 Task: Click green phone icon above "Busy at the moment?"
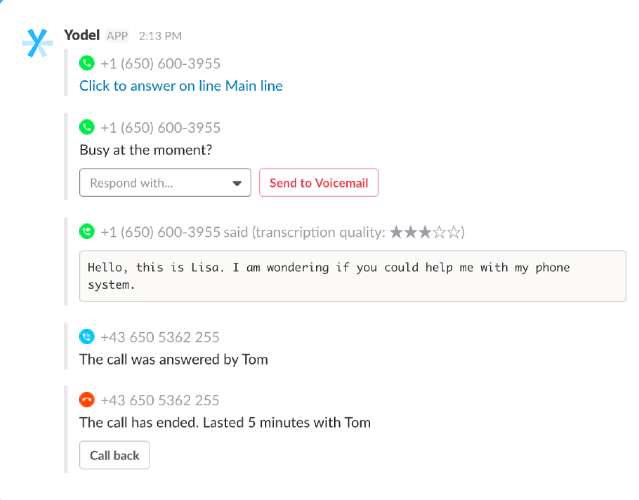point(87,128)
